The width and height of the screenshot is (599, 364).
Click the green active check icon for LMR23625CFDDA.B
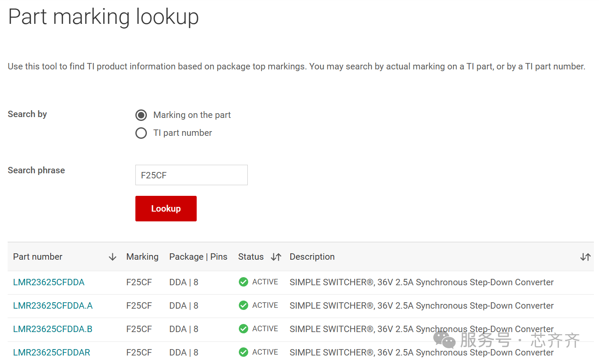(244, 329)
